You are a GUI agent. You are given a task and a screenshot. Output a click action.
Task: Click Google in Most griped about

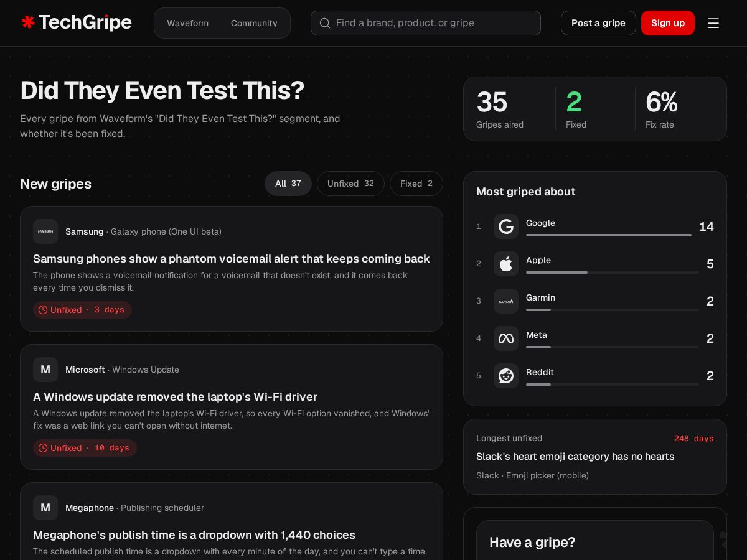[x=595, y=226]
